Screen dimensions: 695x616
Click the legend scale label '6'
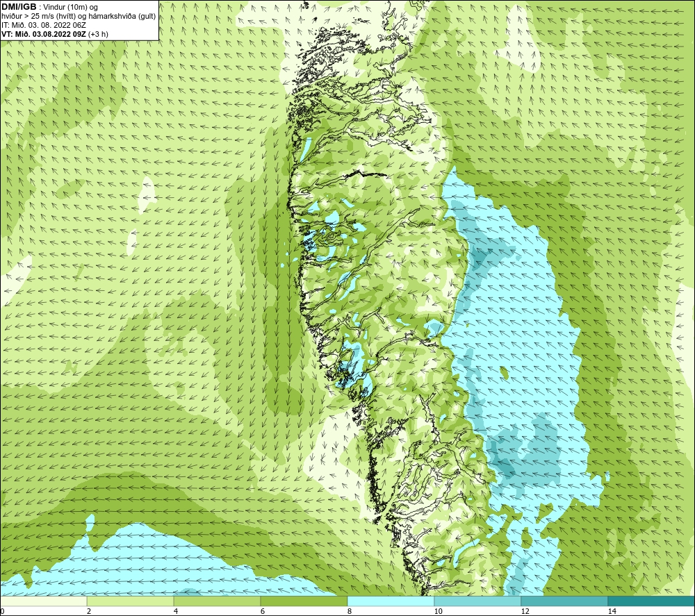[x=263, y=611]
